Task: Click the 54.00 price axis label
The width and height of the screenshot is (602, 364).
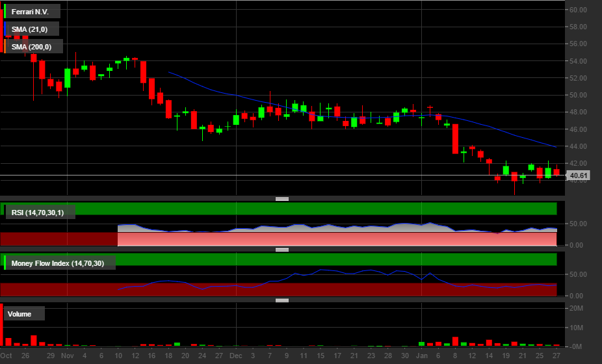Action: coord(578,60)
